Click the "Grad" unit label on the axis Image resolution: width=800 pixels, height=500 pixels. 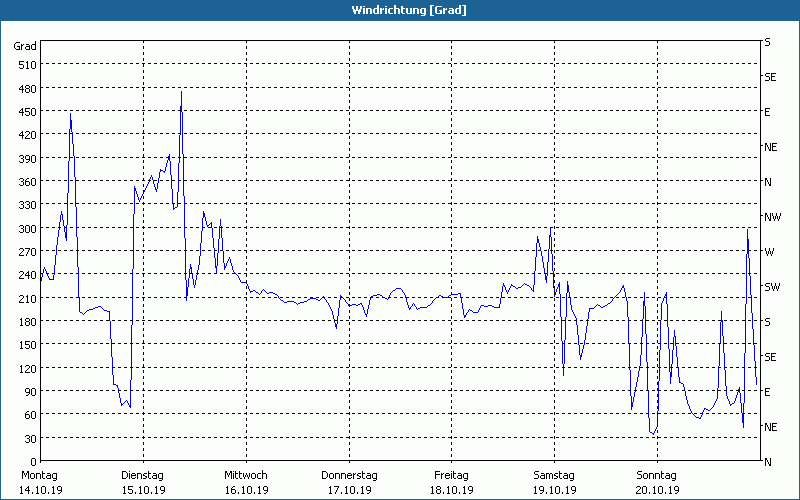click(25, 46)
